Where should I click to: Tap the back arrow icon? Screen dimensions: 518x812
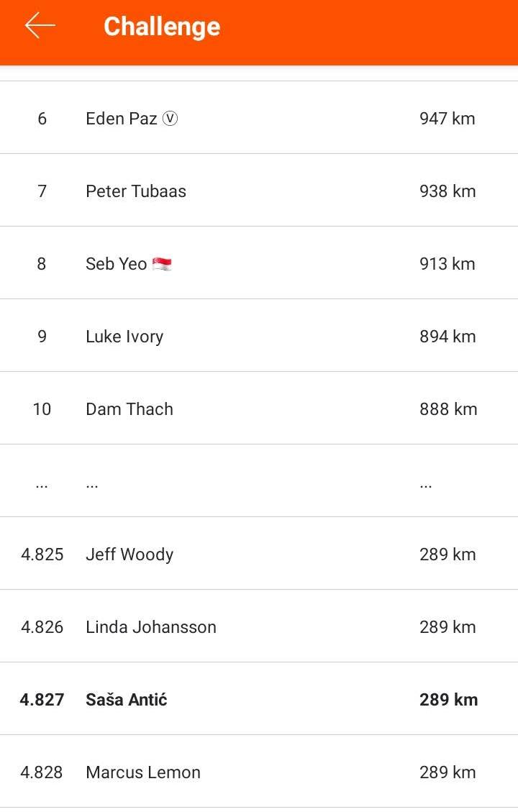pyautogui.click(x=40, y=25)
